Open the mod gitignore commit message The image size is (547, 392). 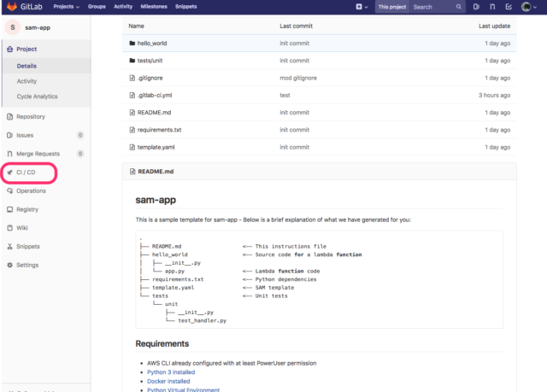tap(298, 78)
